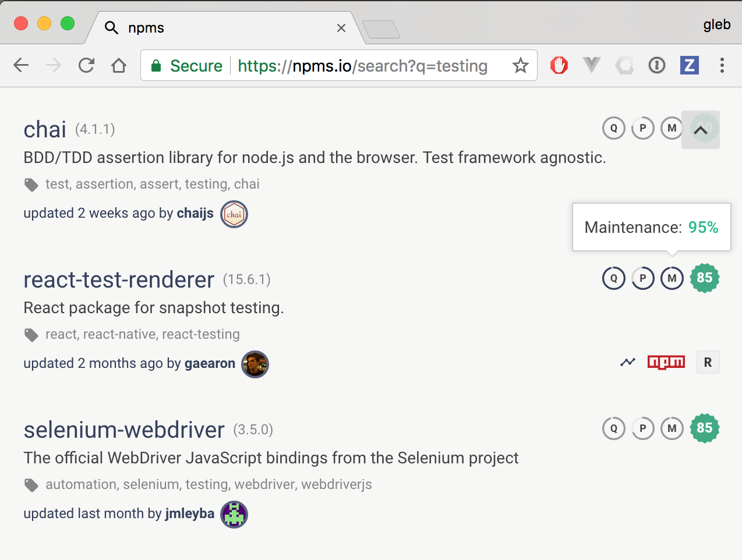This screenshot has width=742, height=560.
Task: Click 'React package for snapshot testing.' description
Action: pyautogui.click(x=154, y=307)
